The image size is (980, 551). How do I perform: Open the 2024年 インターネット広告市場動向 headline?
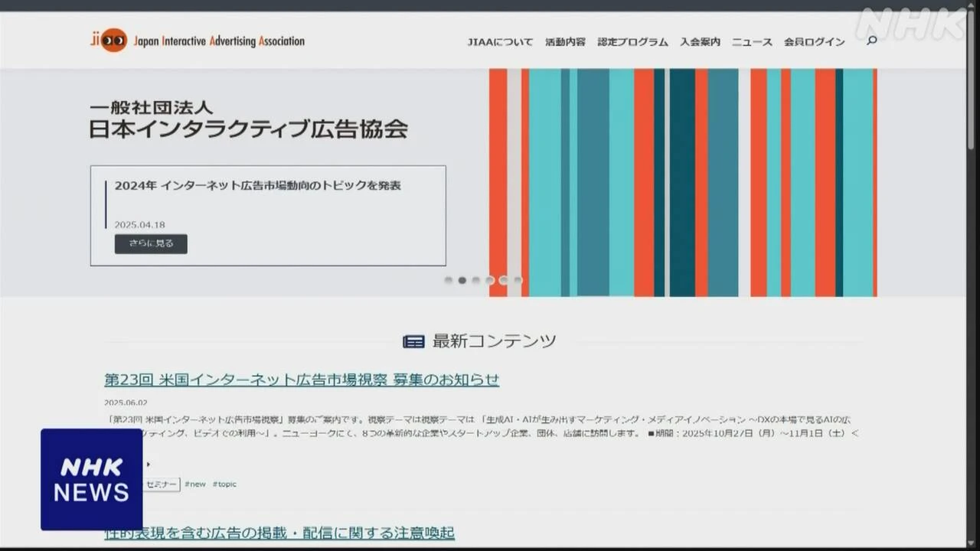click(x=257, y=185)
